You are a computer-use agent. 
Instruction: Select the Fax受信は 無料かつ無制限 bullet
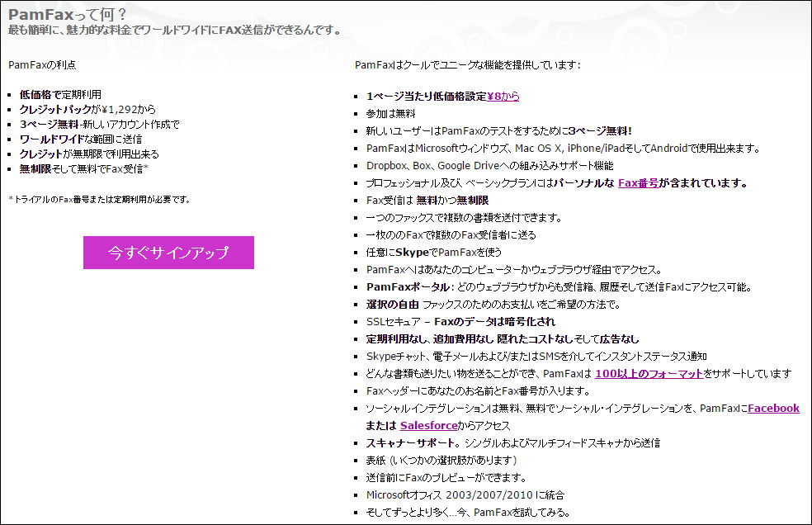point(427,201)
